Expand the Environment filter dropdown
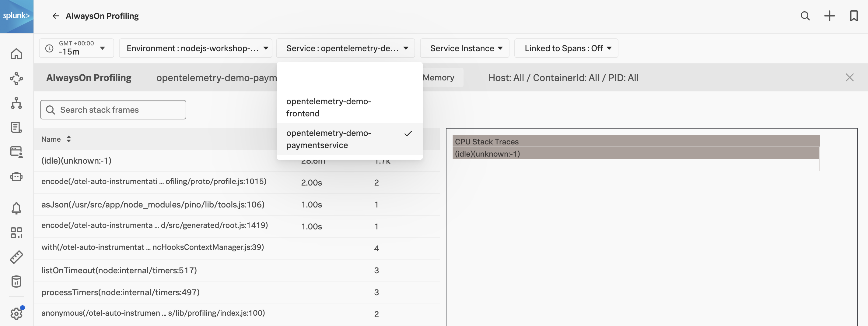The width and height of the screenshot is (868, 326). (x=195, y=48)
